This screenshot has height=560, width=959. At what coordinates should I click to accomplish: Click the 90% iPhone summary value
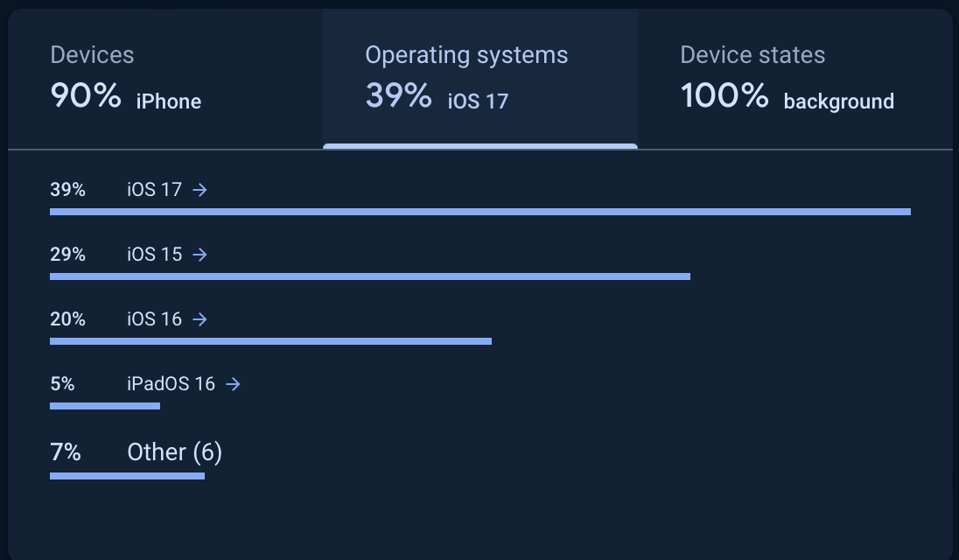(126, 97)
